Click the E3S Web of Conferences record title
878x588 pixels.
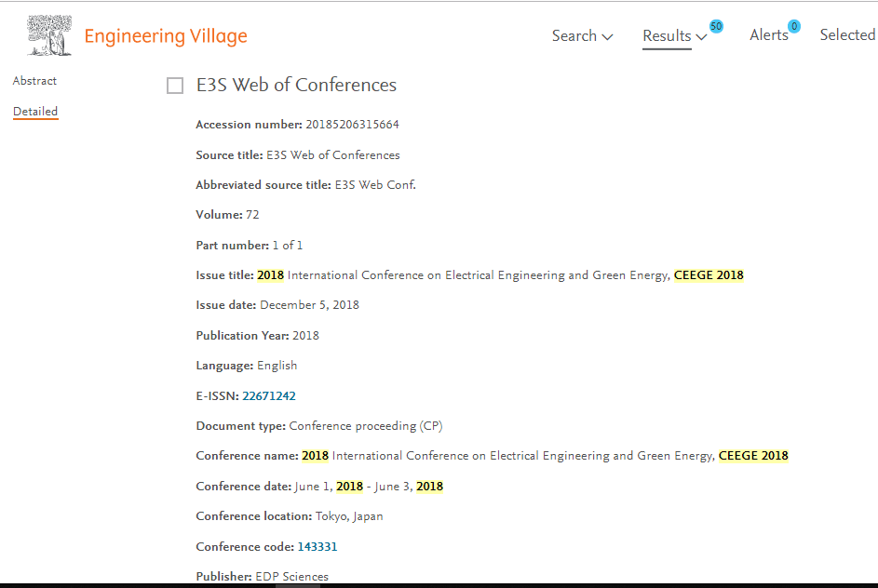click(296, 86)
